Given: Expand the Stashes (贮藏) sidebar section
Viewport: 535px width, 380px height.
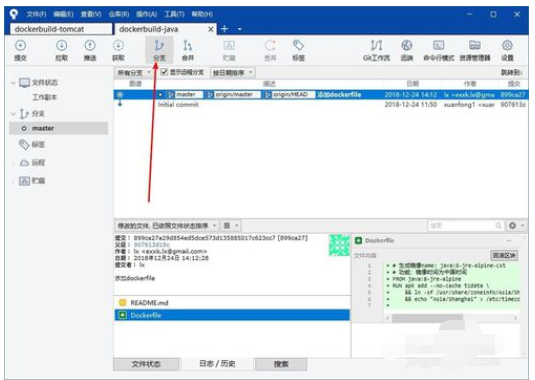Looking at the screenshot, I should [x=13, y=181].
